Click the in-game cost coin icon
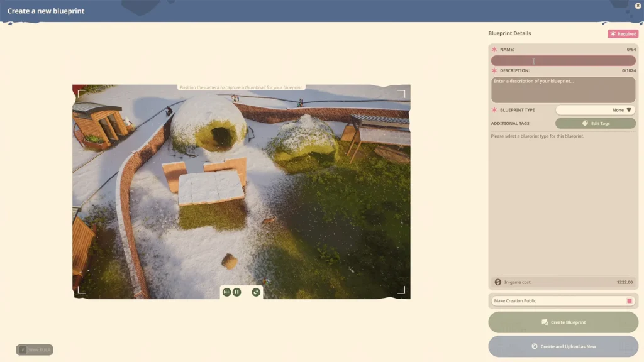 coord(498,282)
